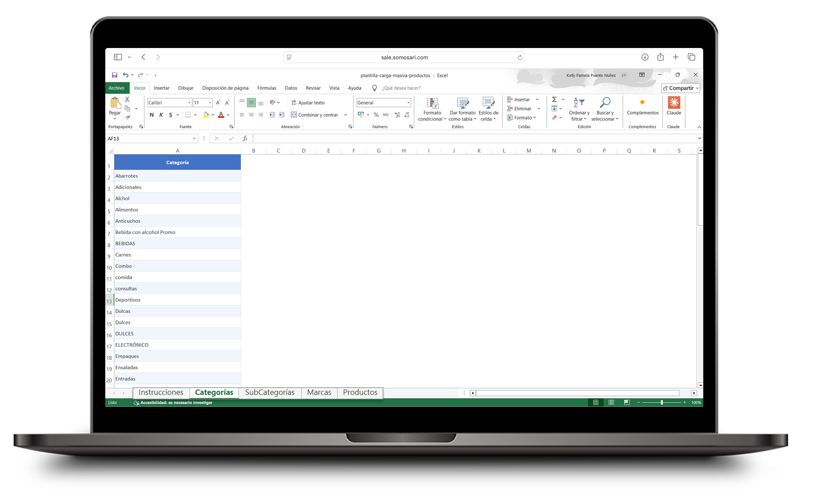Click the Save icon in quick access toolbar

pyautogui.click(x=114, y=75)
